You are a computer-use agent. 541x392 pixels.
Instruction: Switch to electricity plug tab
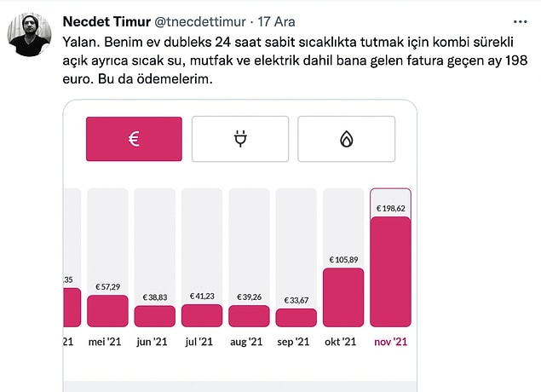pos(240,139)
